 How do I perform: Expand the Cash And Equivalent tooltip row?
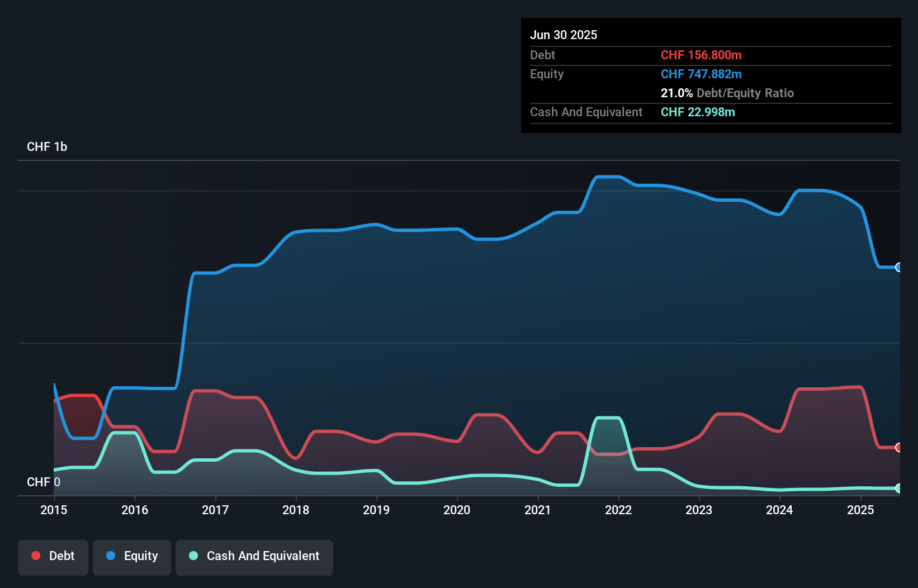click(x=586, y=112)
